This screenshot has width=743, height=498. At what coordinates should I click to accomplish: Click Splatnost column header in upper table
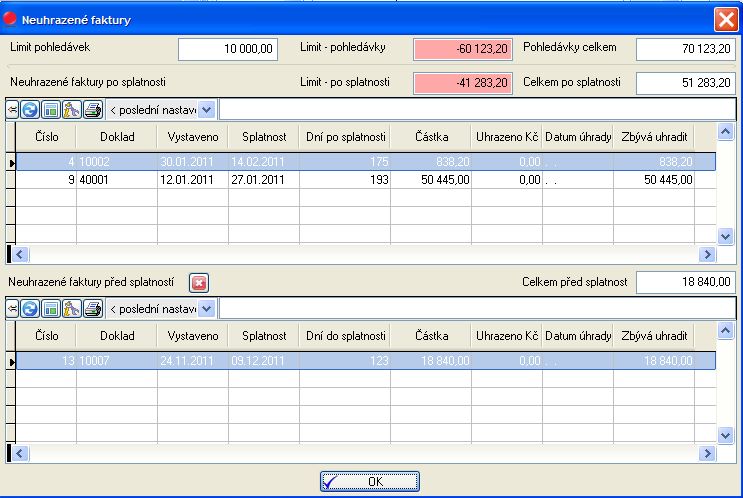point(264,137)
